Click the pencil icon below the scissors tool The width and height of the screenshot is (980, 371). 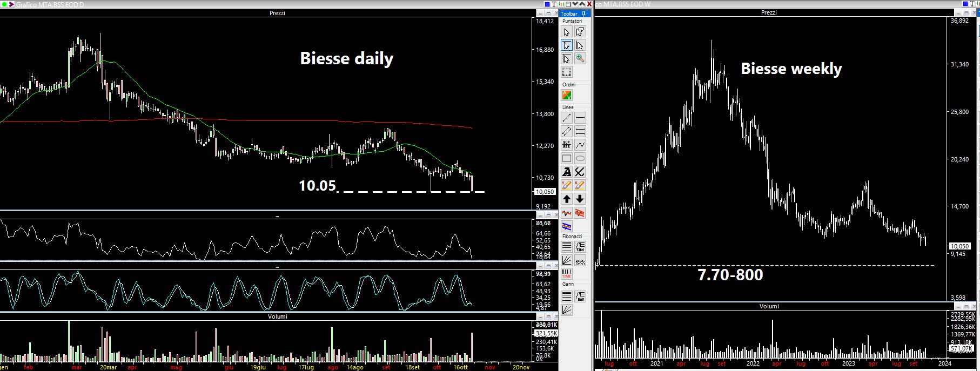[580, 185]
